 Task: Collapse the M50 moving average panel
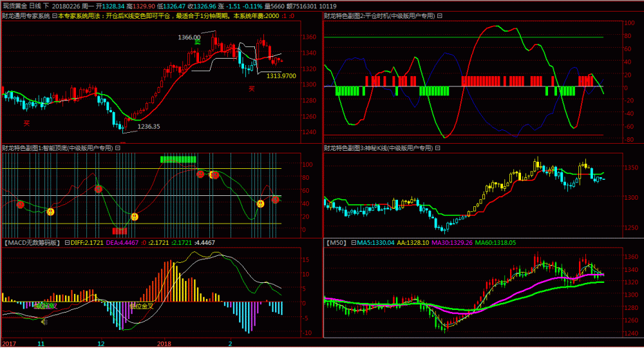pyautogui.click(x=353, y=243)
